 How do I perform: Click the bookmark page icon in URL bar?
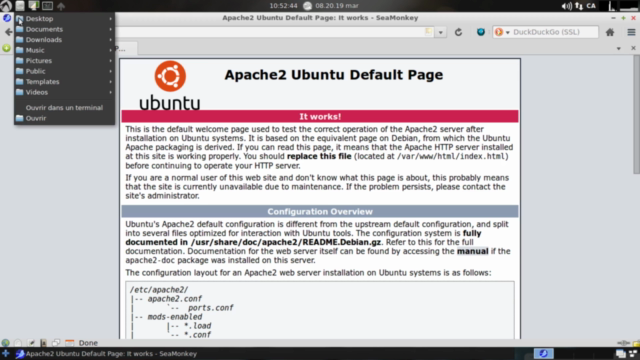(x=428, y=32)
